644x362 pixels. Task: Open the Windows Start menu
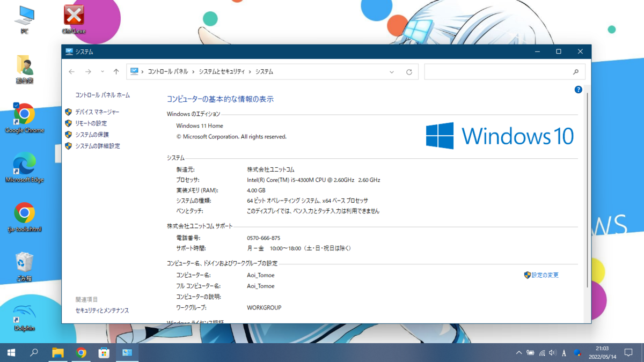click(11, 352)
